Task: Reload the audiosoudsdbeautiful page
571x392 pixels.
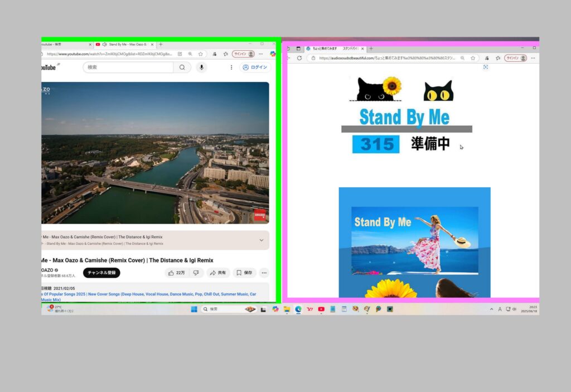Action: tap(299, 58)
